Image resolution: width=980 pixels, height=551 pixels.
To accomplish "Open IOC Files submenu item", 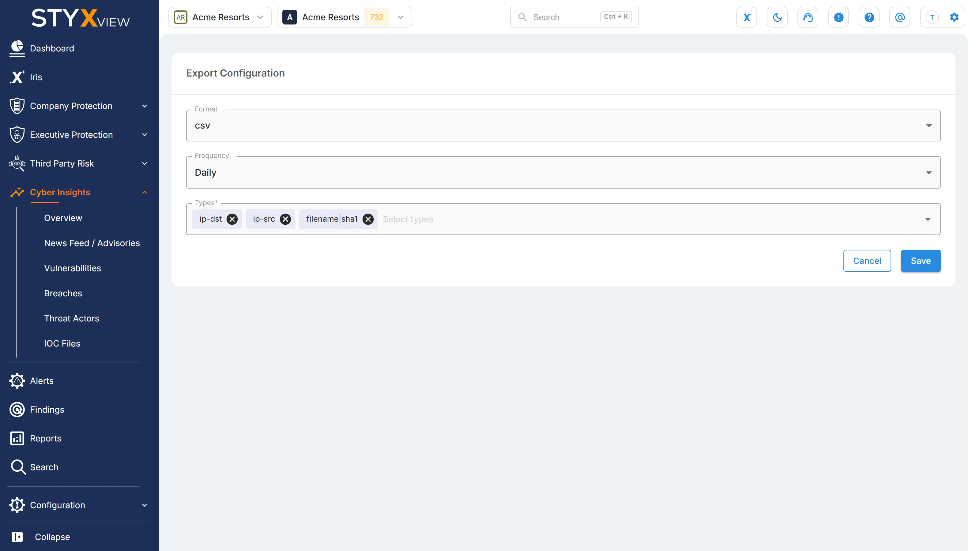I will tap(62, 343).
